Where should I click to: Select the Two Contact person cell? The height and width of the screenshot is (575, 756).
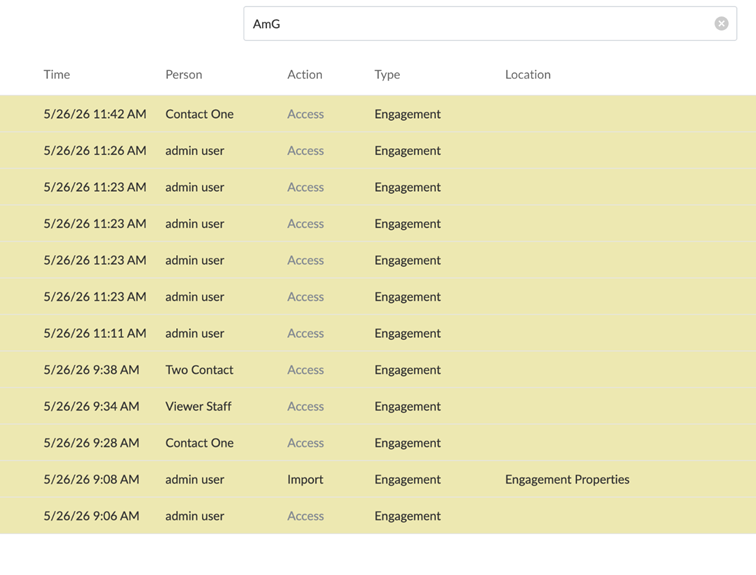coord(199,370)
